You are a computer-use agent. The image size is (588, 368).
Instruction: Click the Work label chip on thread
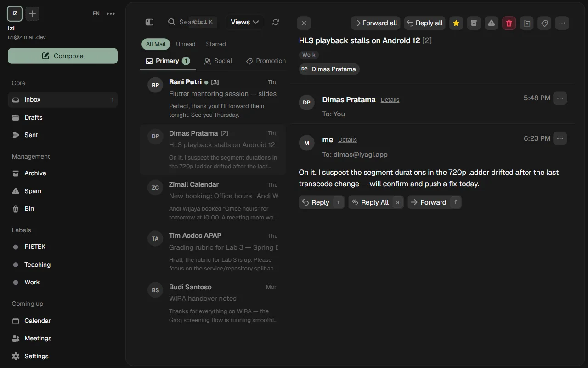point(309,55)
